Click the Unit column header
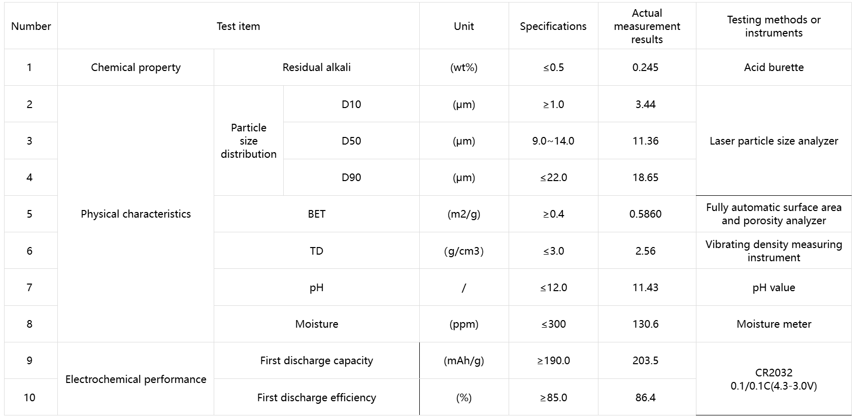The height and width of the screenshot is (420, 868). click(x=464, y=26)
